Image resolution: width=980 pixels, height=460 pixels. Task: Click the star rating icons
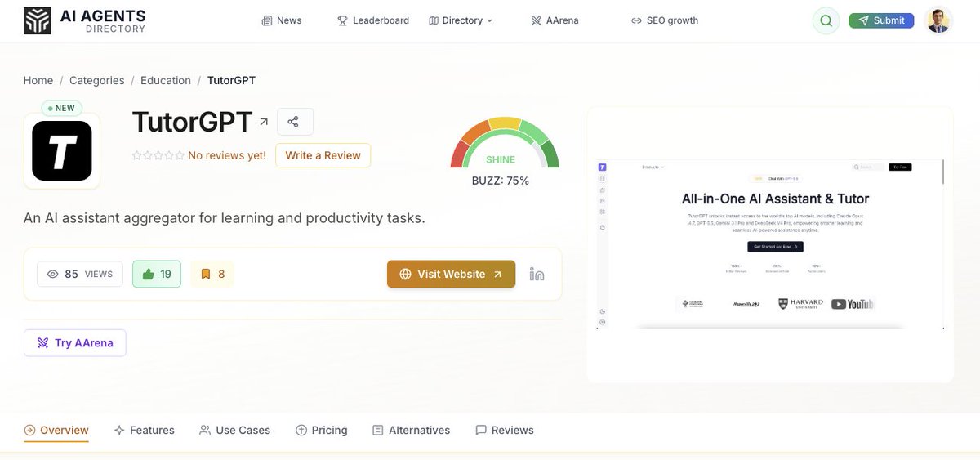[x=158, y=155]
